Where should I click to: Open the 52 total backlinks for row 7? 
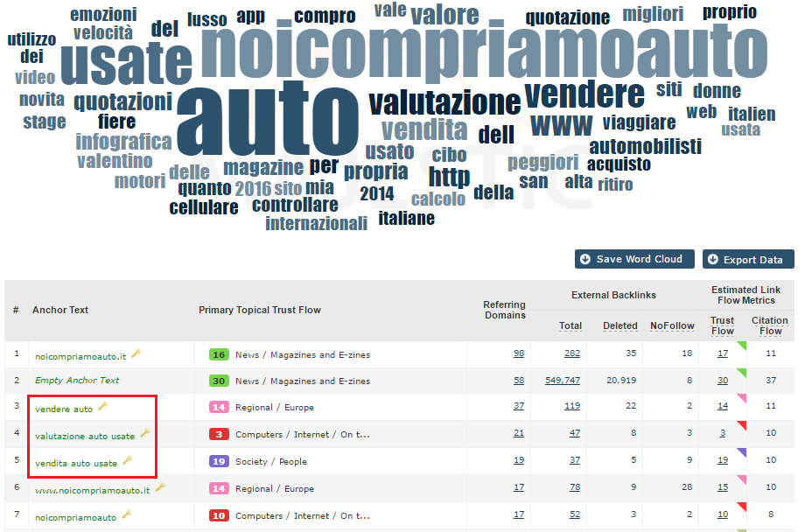[x=575, y=514]
